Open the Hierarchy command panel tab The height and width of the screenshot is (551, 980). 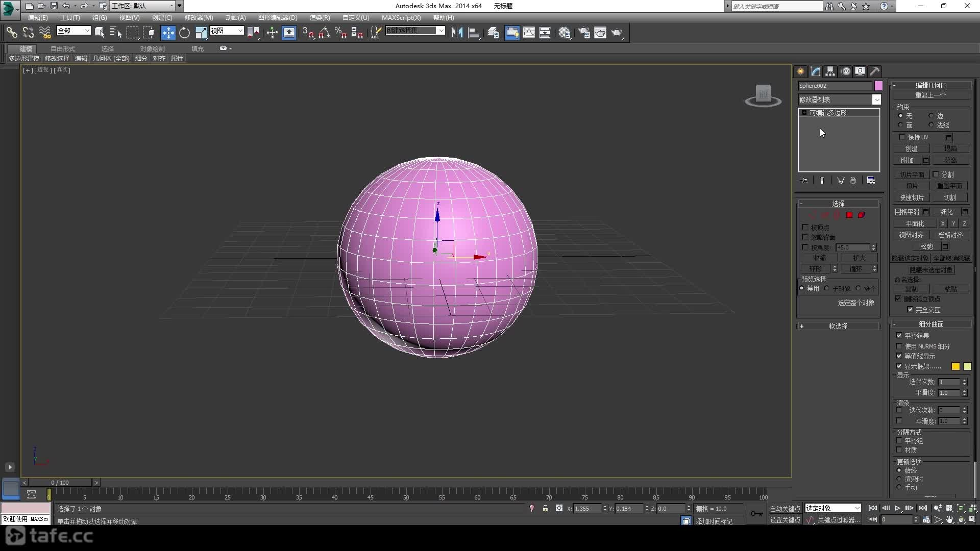[830, 71]
